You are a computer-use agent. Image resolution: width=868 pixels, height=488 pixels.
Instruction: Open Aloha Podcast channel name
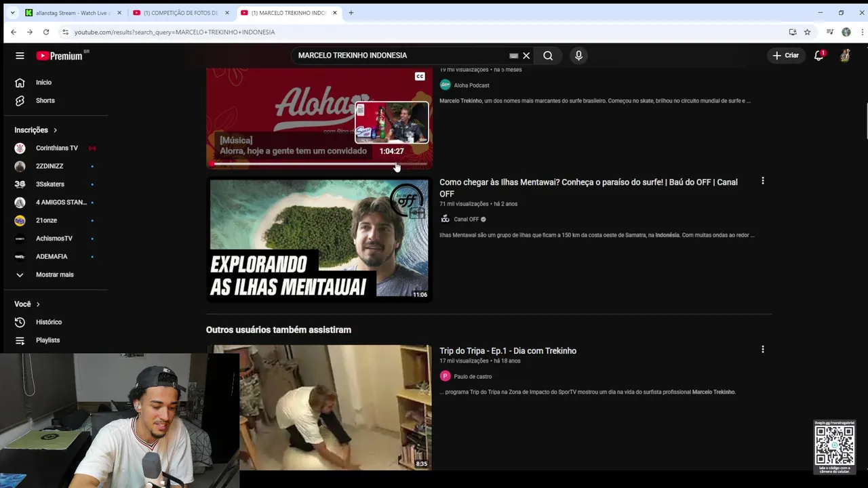coord(471,85)
